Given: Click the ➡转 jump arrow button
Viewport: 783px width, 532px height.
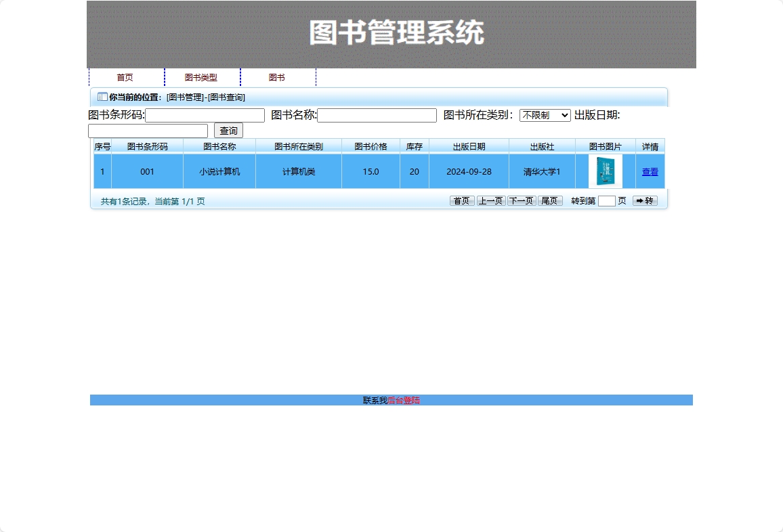Looking at the screenshot, I should (x=643, y=200).
